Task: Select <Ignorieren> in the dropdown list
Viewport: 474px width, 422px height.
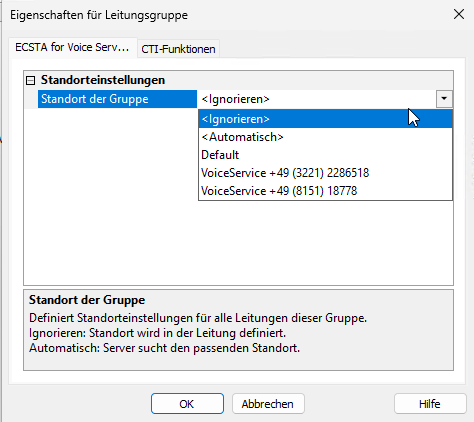Action: [325, 119]
